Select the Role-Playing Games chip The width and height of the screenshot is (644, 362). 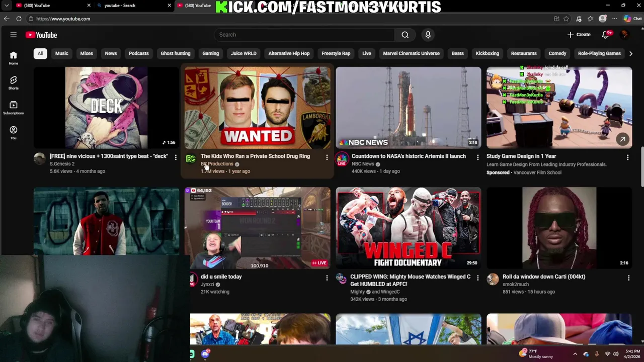(599, 53)
